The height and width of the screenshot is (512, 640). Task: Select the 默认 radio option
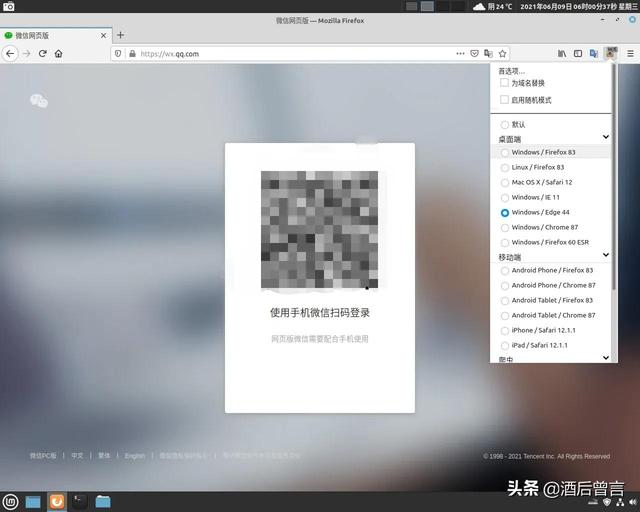click(505, 124)
